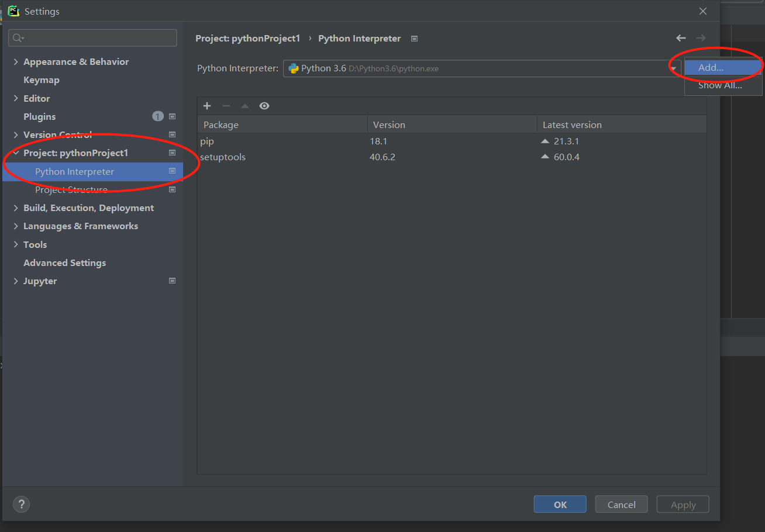Sort packages by the Package column header
The image size is (765, 532).
point(282,125)
